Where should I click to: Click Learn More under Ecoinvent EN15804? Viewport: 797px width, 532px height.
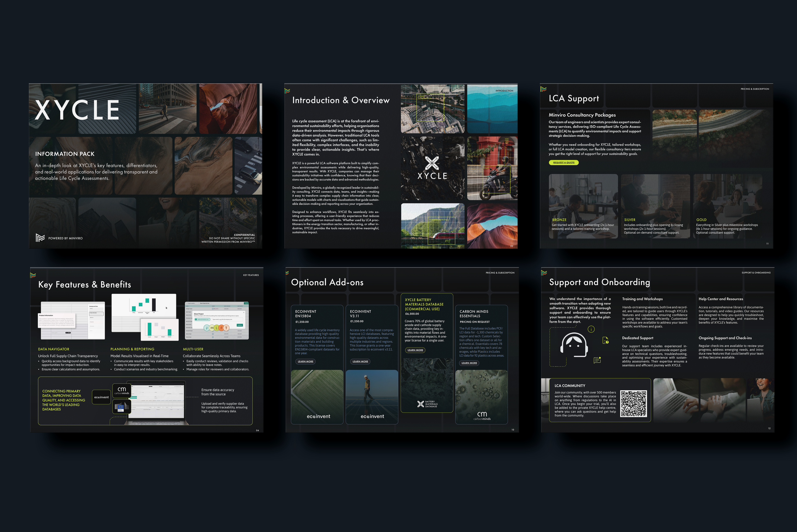click(x=305, y=362)
